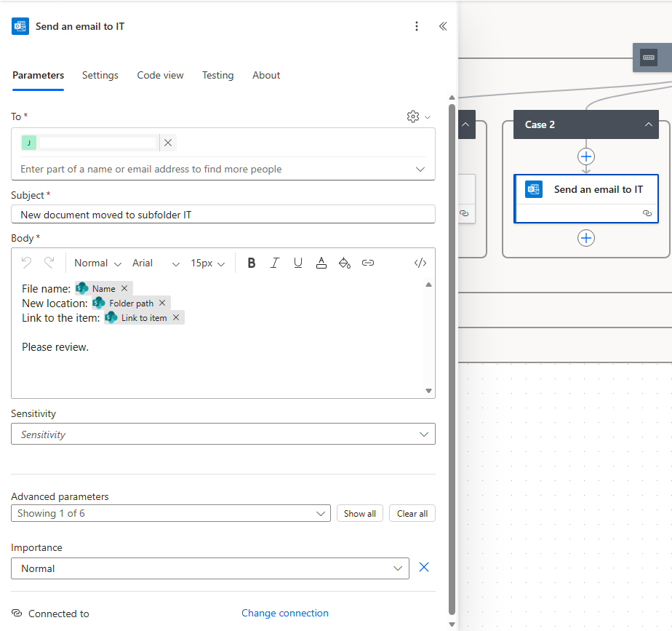Open the Arial font dropdown

pyautogui.click(x=156, y=263)
